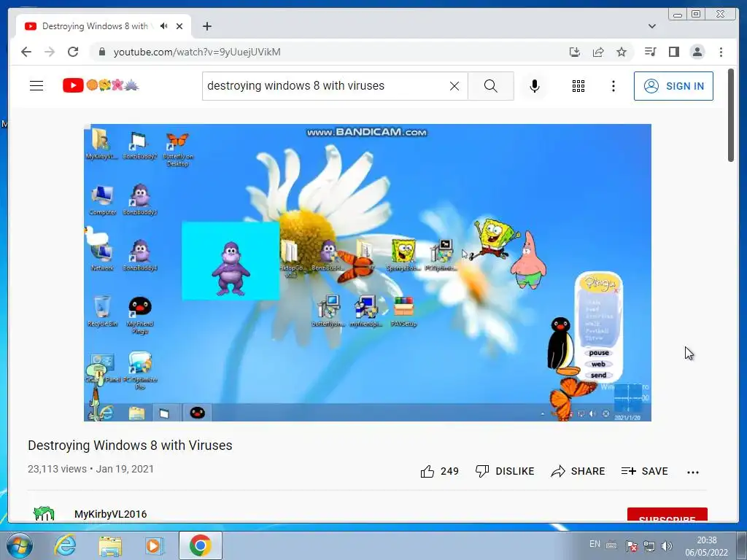Close the Destroying Windows 8 tab
This screenshot has height=560, width=747.
(x=179, y=26)
